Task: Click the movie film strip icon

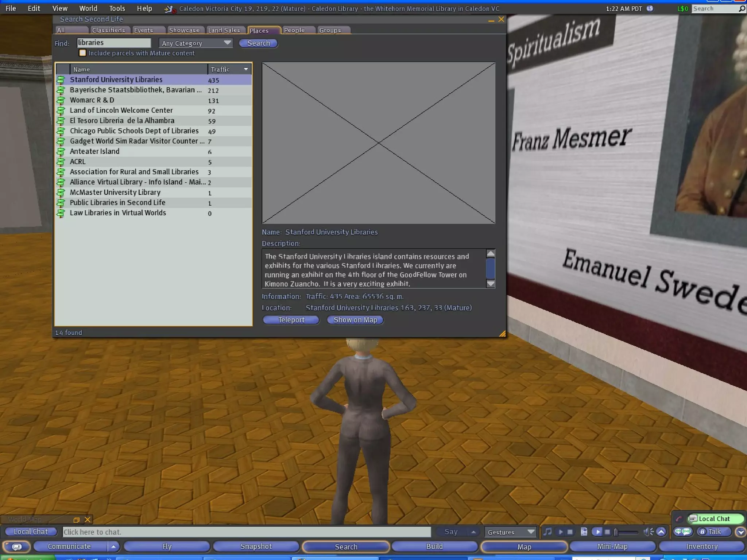Action: tap(584, 532)
